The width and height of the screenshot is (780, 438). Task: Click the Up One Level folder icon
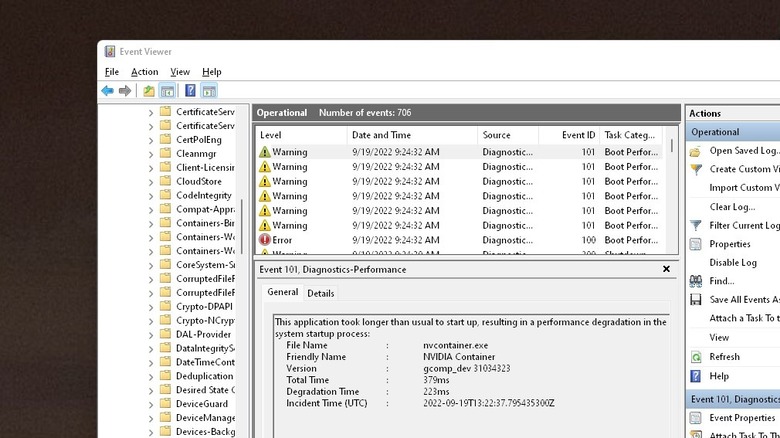(x=149, y=91)
